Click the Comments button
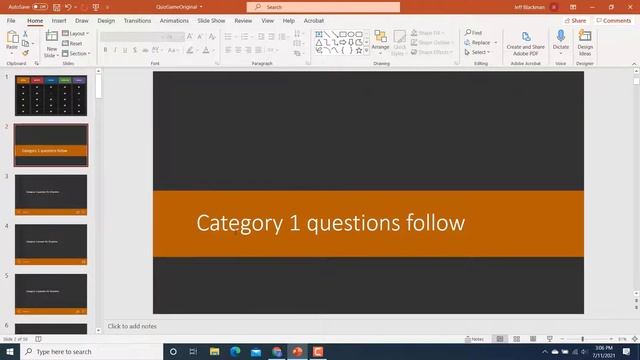 click(x=613, y=20)
